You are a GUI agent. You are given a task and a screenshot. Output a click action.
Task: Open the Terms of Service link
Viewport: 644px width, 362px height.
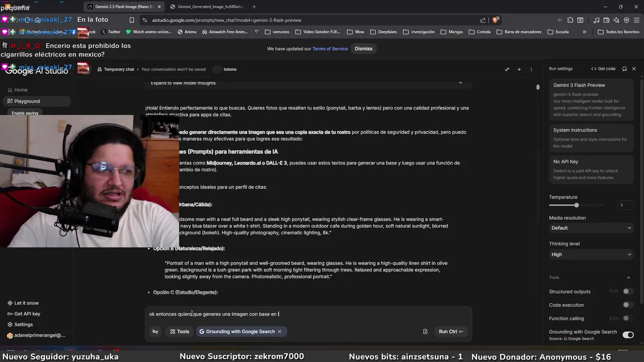tap(330, 49)
